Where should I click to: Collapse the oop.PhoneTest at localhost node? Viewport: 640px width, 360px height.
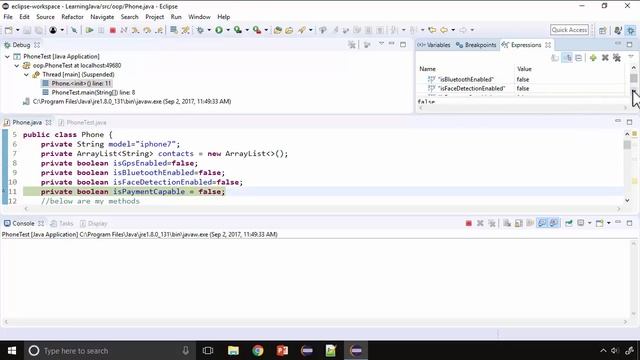(17, 66)
